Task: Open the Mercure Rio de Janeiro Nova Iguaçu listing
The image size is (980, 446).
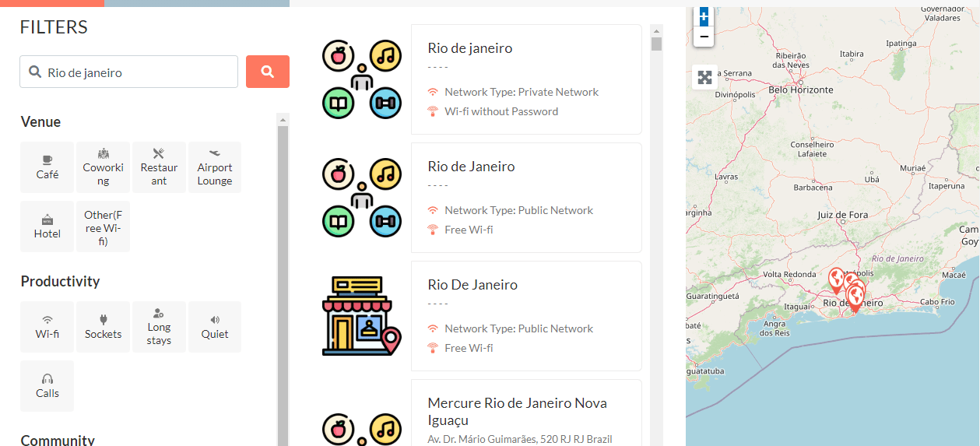Action: [517, 411]
